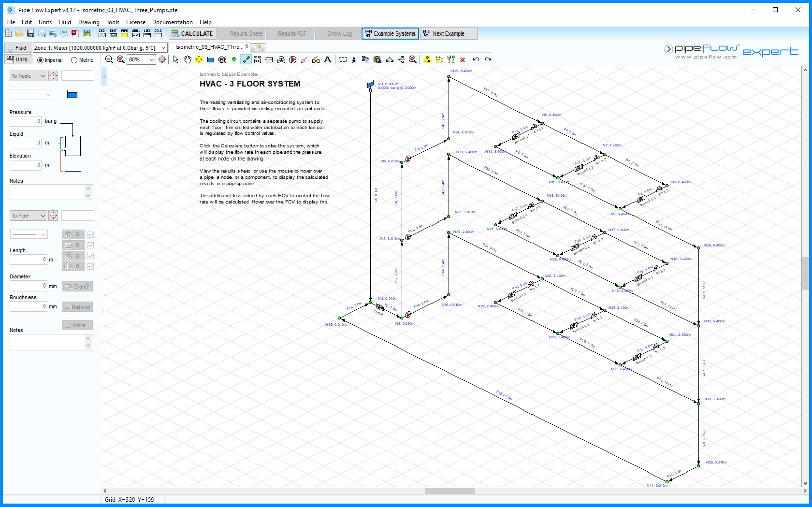Open the Documentation menu
Viewport: 812px width, 507px height.
tap(173, 22)
